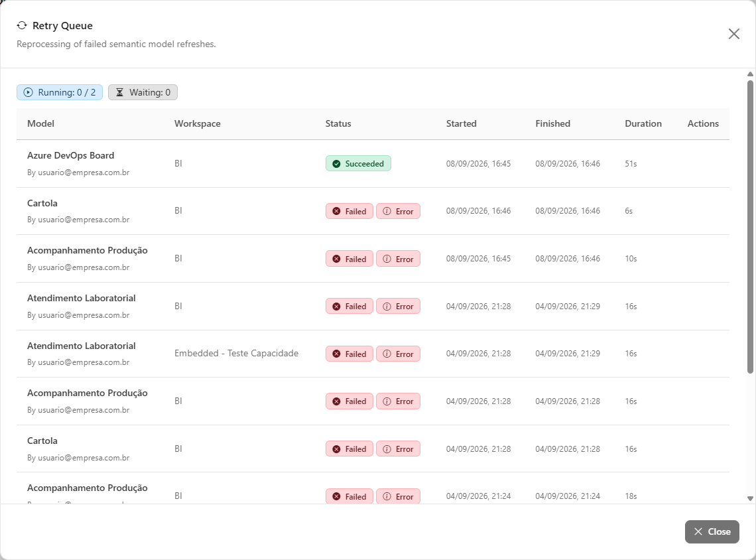The image size is (756, 560).
Task: Click the 18s duration value
Action: [631, 496]
